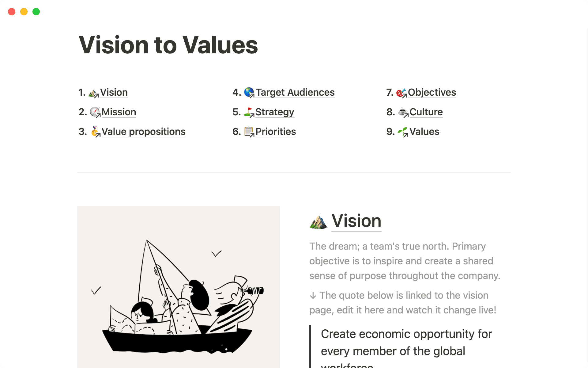The width and height of the screenshot is (588, 368).
Task: Click the coffee cup icon beside Culture
Action: click(x=403, y=112)
